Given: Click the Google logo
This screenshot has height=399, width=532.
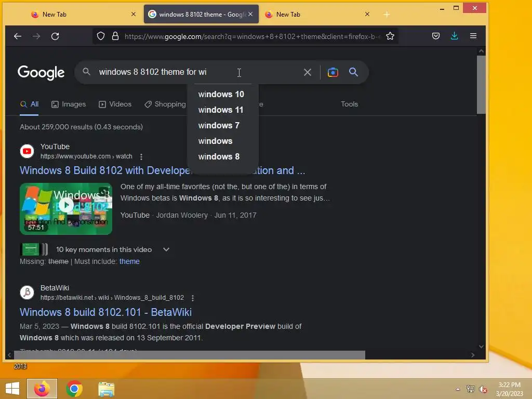Looking at the screenshot, I should (41, 72).
